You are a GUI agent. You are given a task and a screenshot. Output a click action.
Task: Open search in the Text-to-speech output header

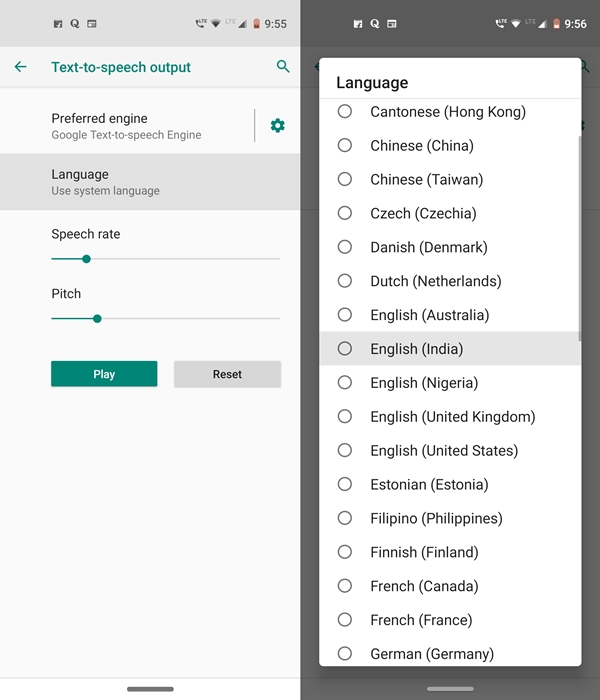coord(283,67)
